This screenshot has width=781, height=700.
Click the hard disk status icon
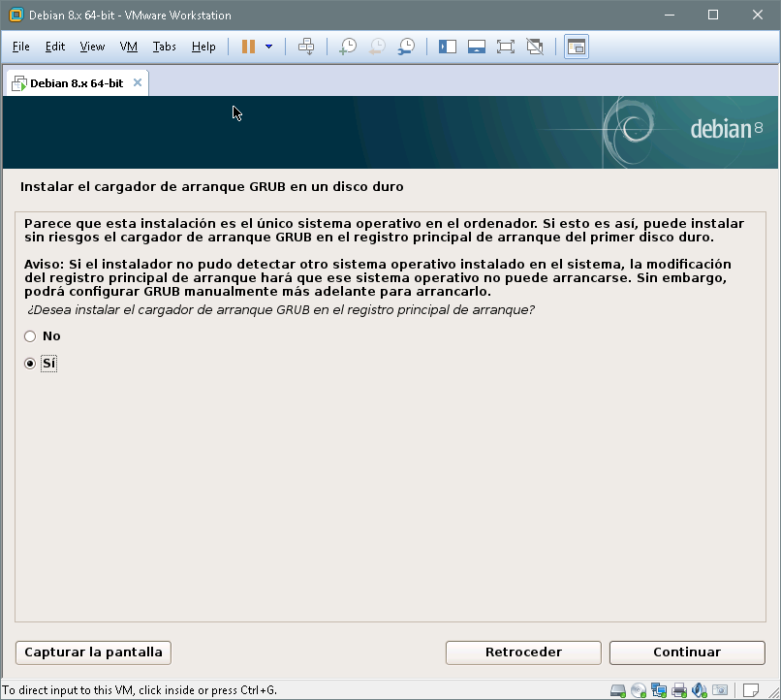(x=618, y=690)
